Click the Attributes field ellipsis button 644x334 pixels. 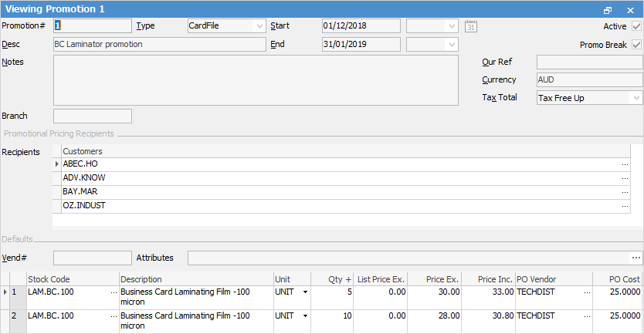[636, 258]
